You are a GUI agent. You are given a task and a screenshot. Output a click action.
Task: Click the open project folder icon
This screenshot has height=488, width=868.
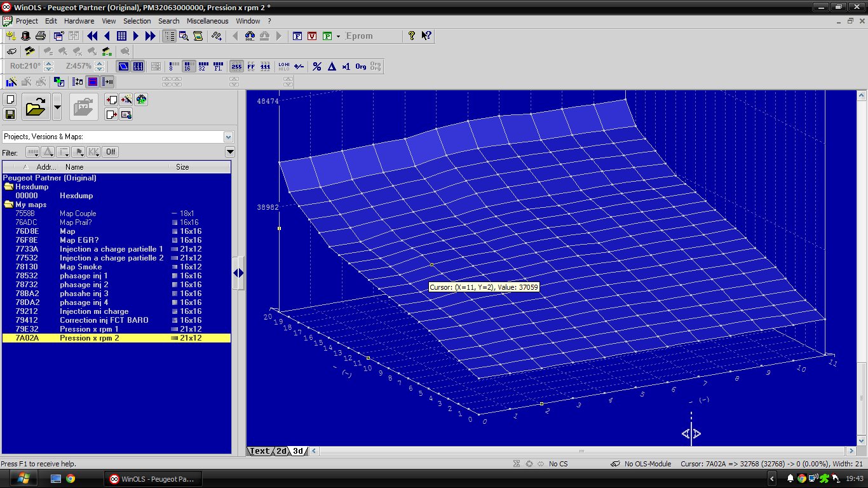(x=36, y=107)
